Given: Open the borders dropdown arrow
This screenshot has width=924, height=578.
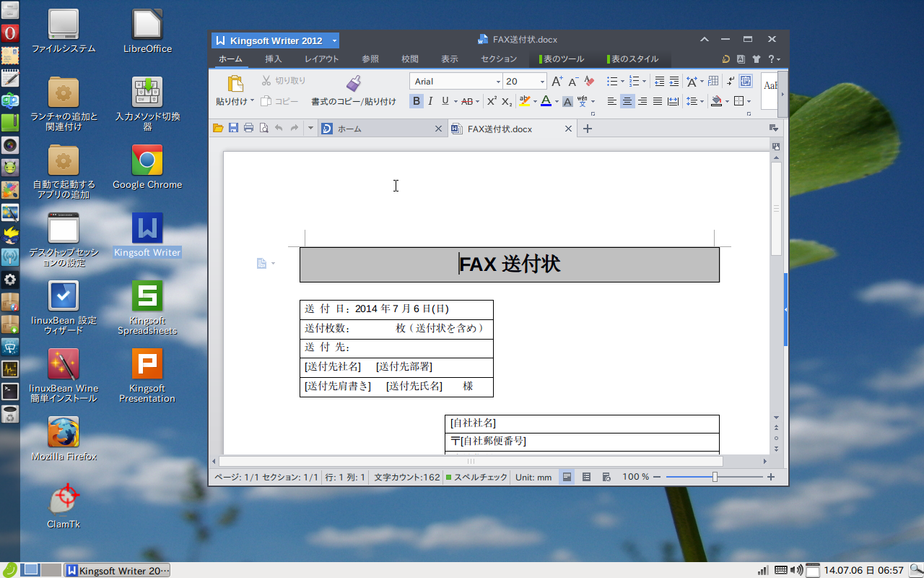Looking at the screenshot, I should point(749,101).
